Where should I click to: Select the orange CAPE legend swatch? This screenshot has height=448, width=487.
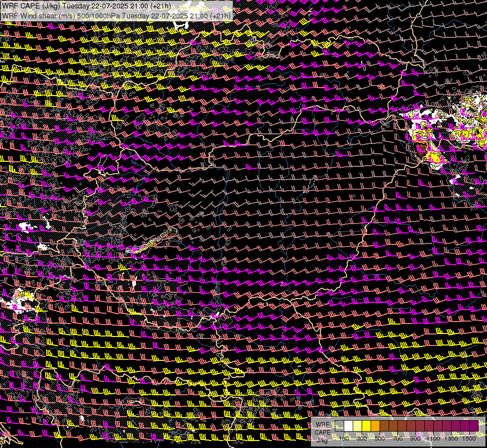tap(376, 426)
